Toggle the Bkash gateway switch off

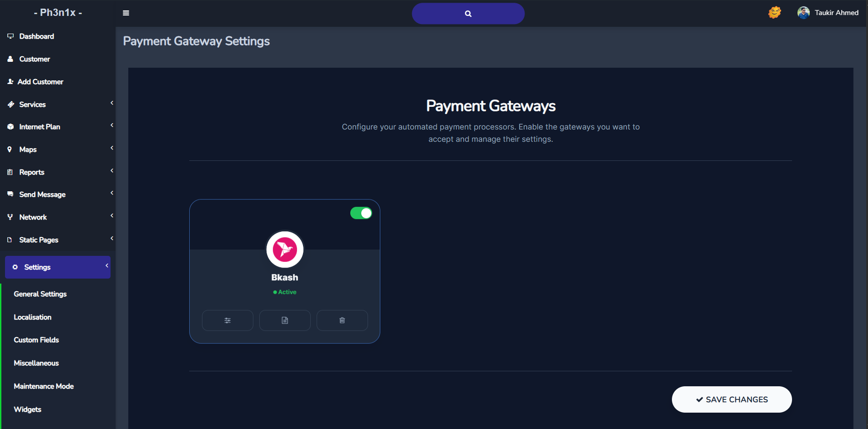click(361, 213)
